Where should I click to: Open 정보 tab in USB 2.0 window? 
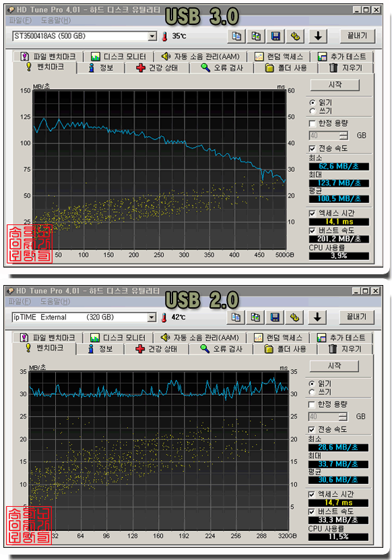tap(100, 349)
